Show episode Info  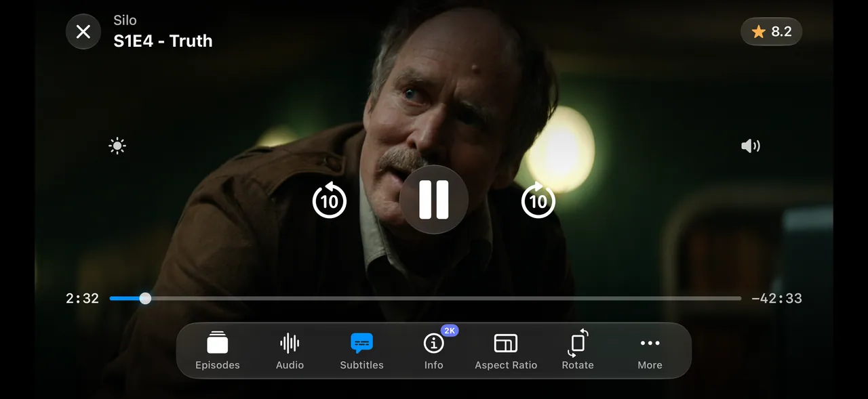[x=434, y=351]
